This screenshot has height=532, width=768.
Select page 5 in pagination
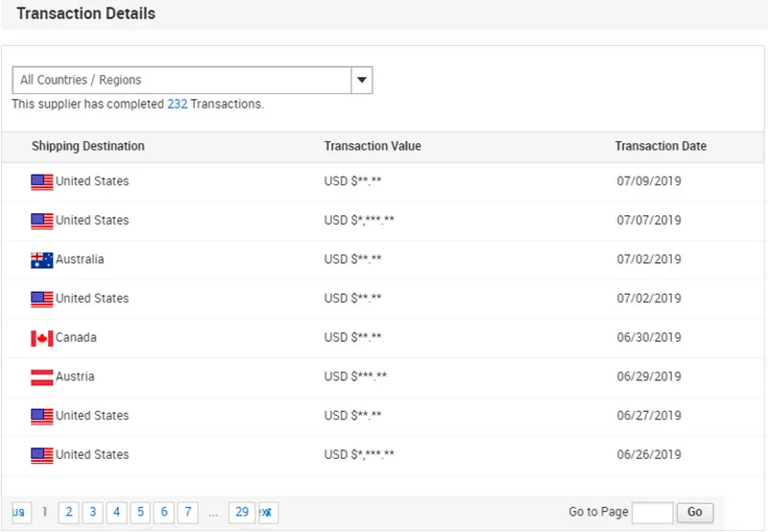pos(140,513)
